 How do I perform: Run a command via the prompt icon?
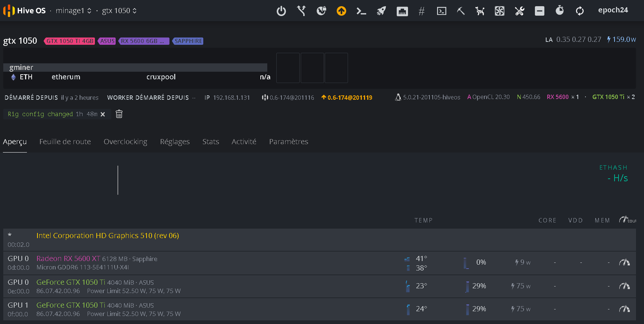[x=361, y=11]
